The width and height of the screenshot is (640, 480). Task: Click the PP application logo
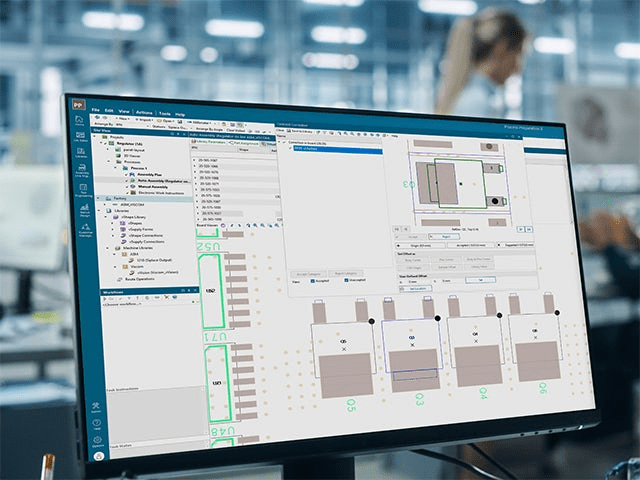pos(76,106)
